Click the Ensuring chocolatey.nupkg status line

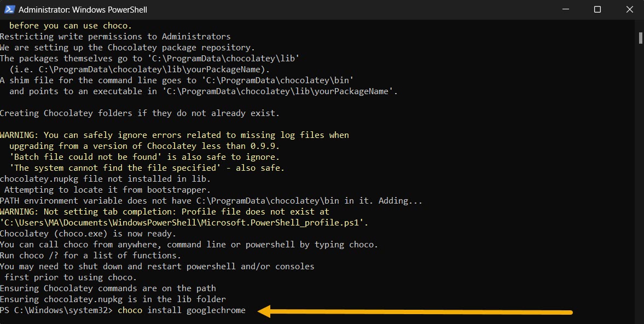(x=113, y=299)
